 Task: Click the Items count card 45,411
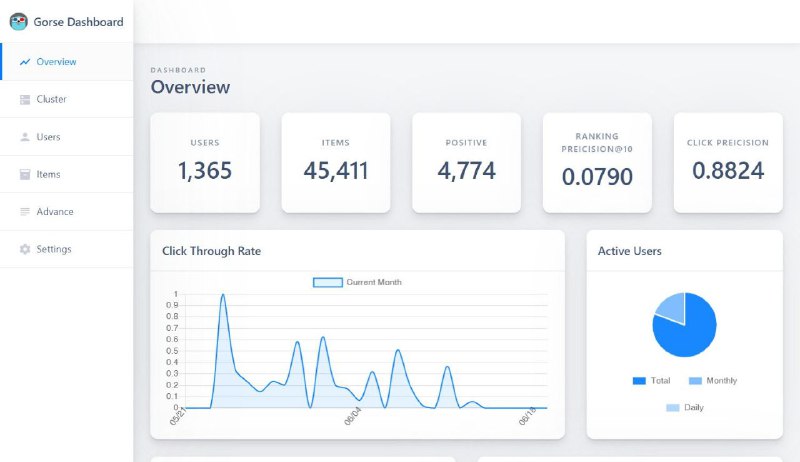click(x=336, y=163)
